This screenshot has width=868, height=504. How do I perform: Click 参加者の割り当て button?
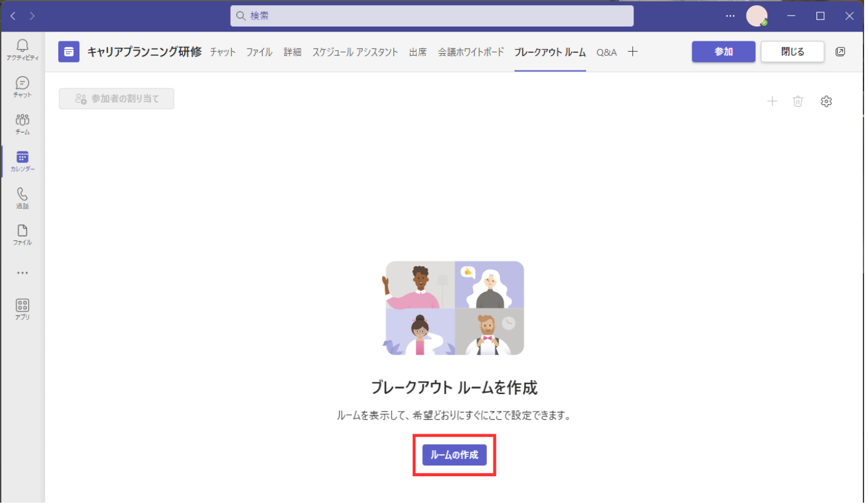(116, 98)
